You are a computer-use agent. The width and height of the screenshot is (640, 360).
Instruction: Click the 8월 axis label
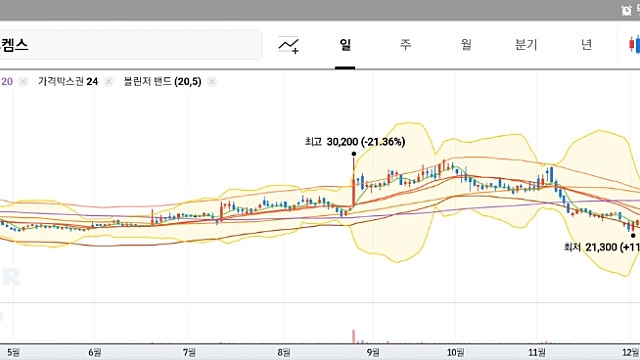[x=284, y=352]
